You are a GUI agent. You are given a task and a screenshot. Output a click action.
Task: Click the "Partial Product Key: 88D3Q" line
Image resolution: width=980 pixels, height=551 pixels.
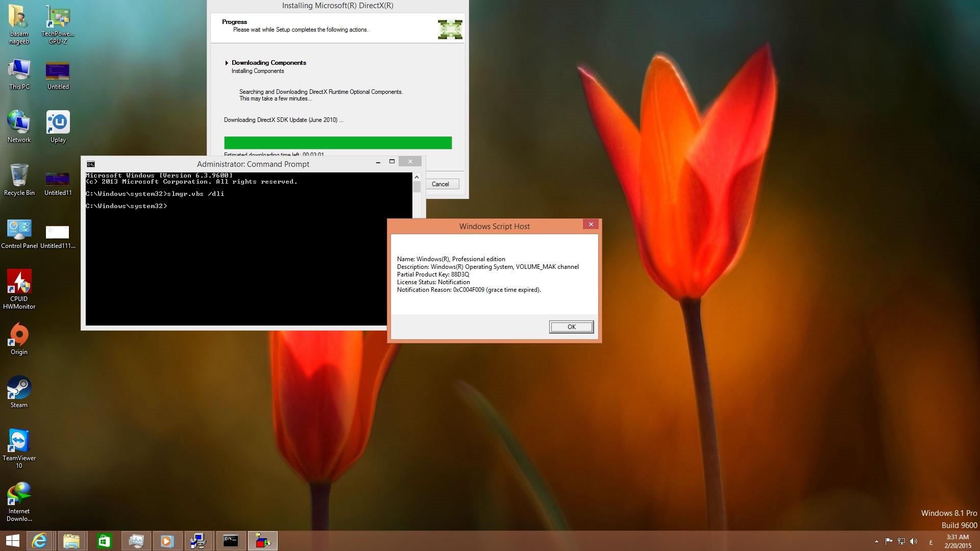(x=433, y=274)
